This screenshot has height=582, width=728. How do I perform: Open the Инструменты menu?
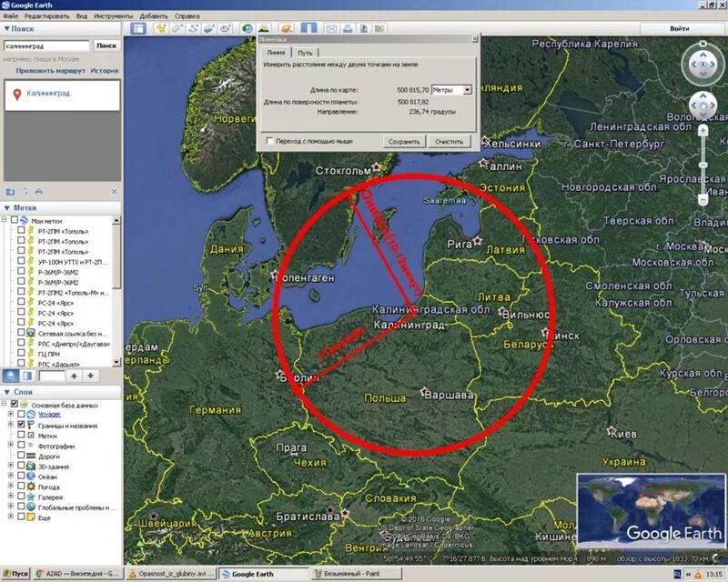(x=113, y=15)
